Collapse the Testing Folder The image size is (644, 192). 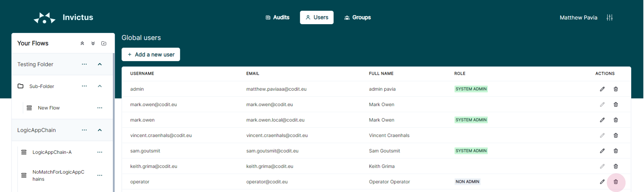(x=100, y=64)
